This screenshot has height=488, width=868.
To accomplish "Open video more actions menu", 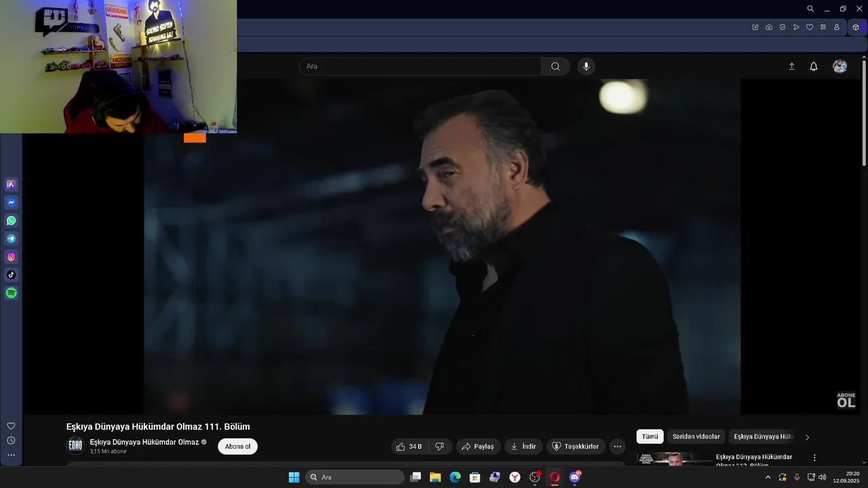I will [617, 447].
